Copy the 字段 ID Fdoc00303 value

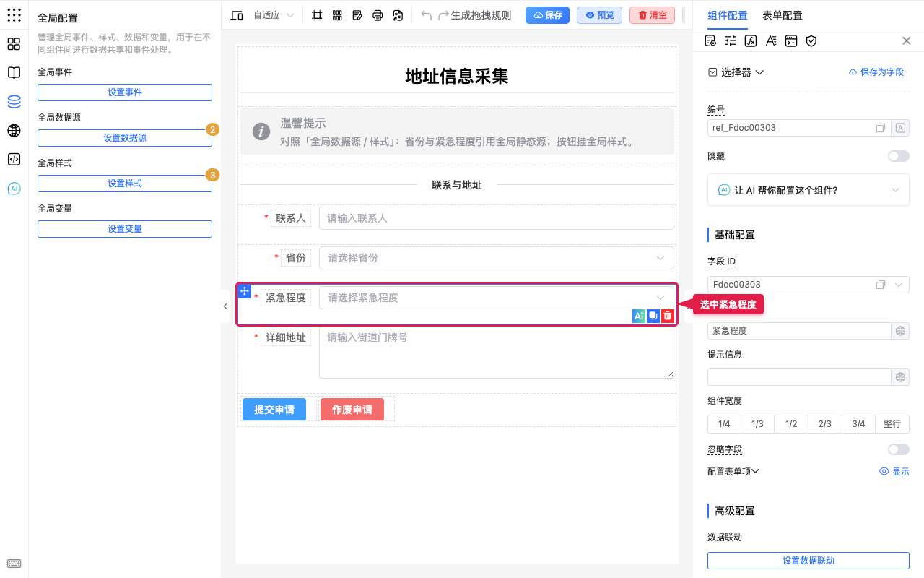(881, 285)
